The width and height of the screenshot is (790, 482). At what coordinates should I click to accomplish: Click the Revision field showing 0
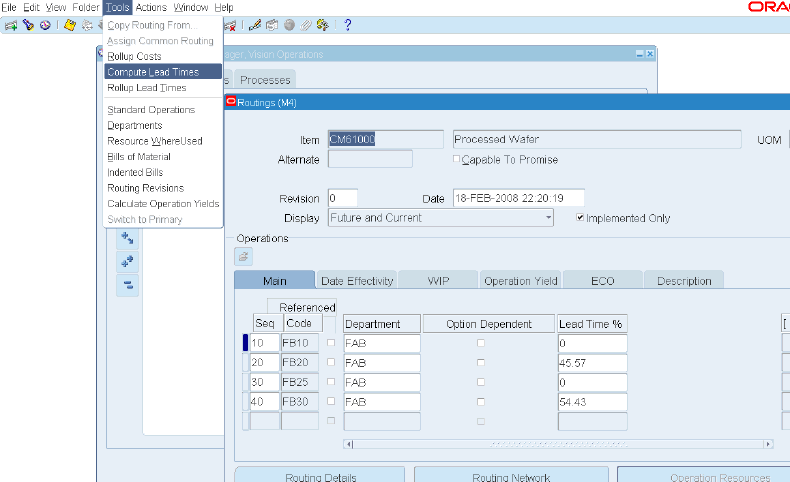click(x=343, y=198)
